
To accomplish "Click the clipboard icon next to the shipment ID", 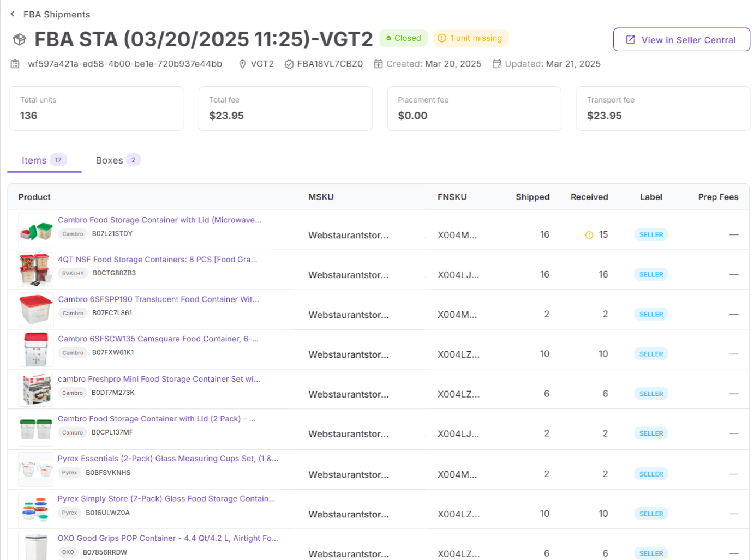I will tap(15, 64).
